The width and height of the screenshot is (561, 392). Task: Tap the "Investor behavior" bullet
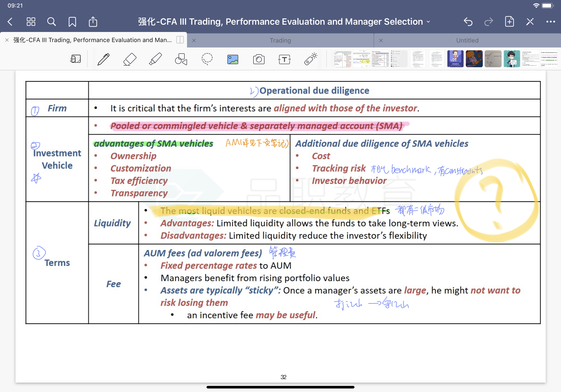(349, 181)
